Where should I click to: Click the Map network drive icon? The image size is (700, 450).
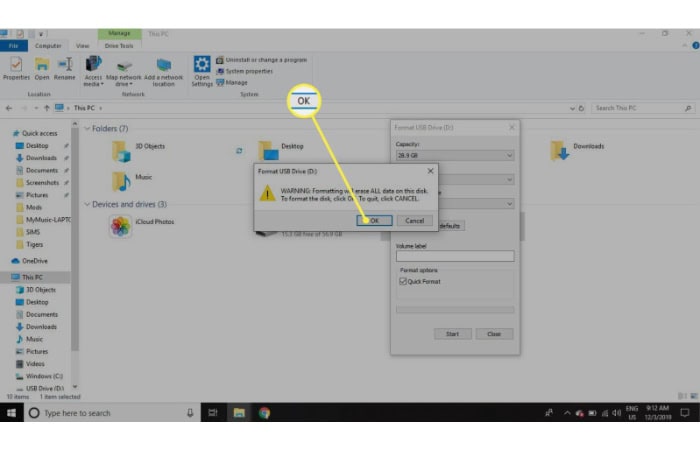pyautogui.click(x=124, y=72)
